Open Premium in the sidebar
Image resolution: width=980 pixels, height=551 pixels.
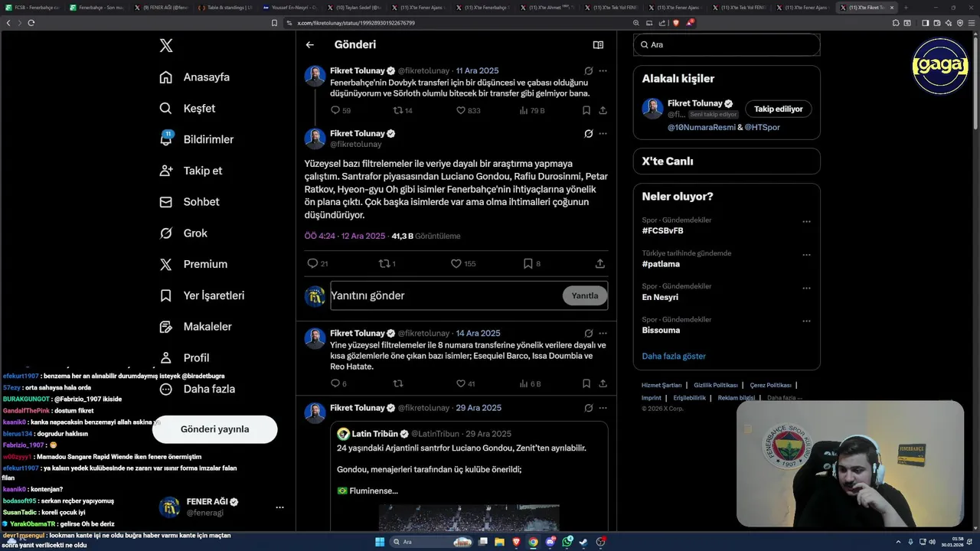pyautogui.click(x=193, y=264)
